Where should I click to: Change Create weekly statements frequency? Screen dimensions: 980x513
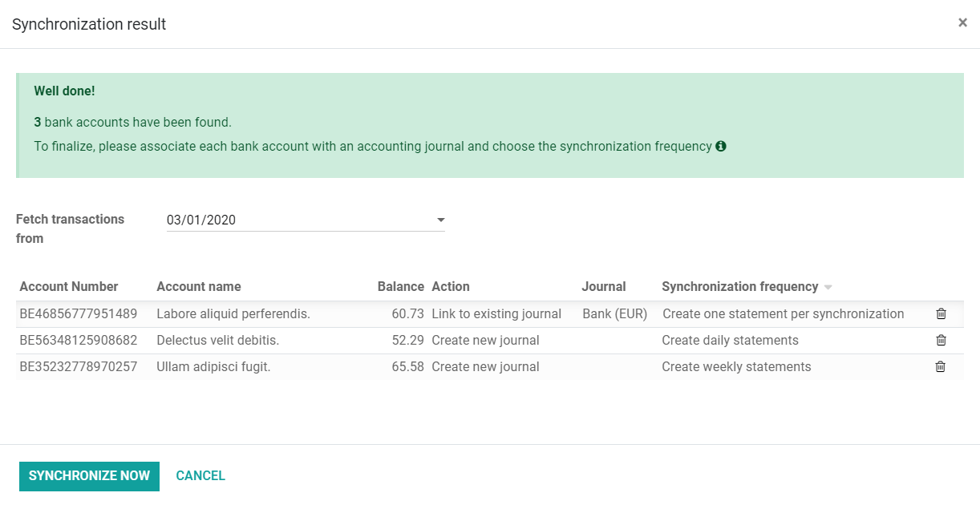[736, 366]
